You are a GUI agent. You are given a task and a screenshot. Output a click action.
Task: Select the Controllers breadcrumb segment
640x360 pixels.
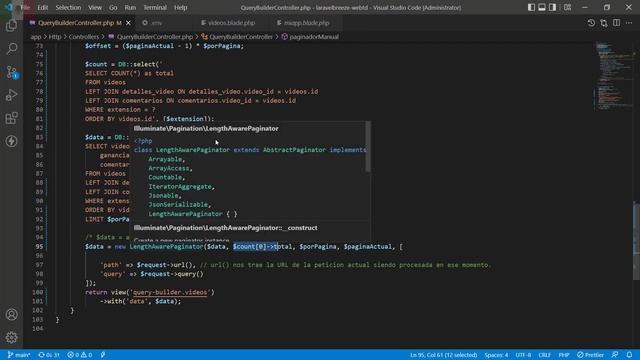[84, 37]
